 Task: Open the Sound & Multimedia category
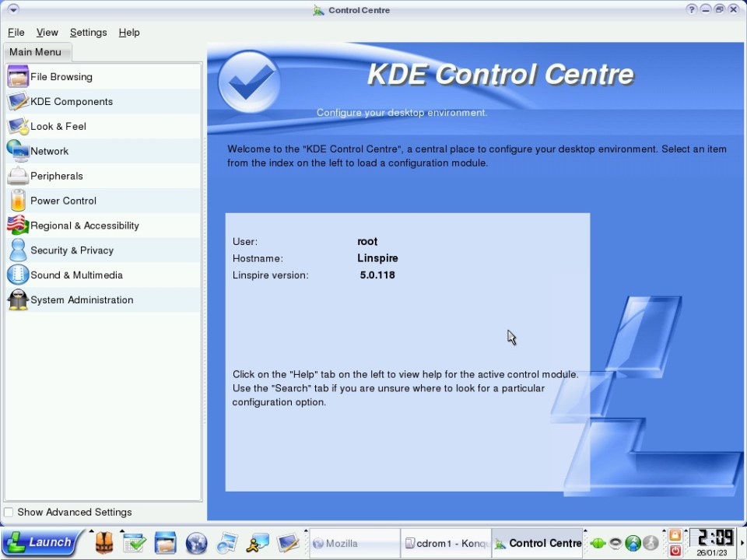pyautogui.click(x=76, y=276)
